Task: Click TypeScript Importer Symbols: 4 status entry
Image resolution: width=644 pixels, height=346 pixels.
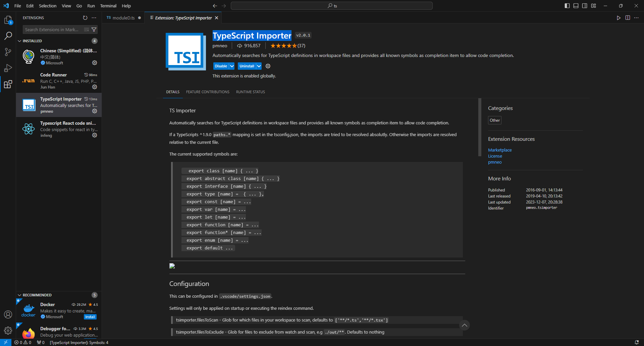Action: (79, 342)
